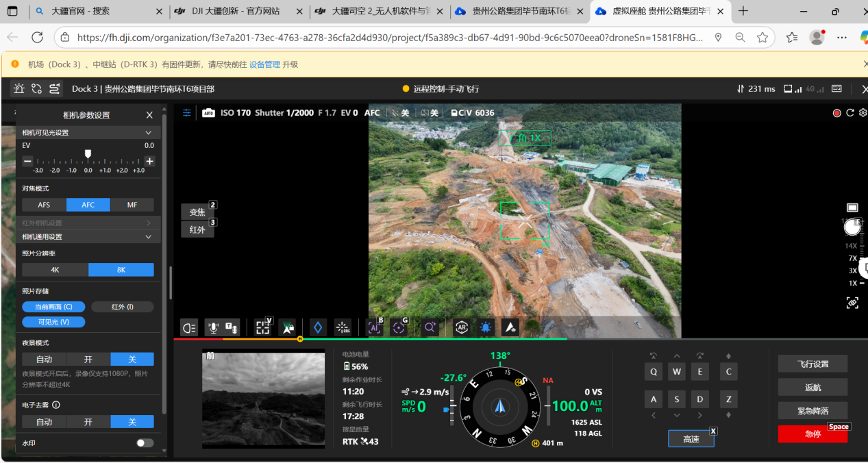The height and width of the screenshot is (463, 868).
Task: Click the camera shutter capture button
Action: (852, 227)
